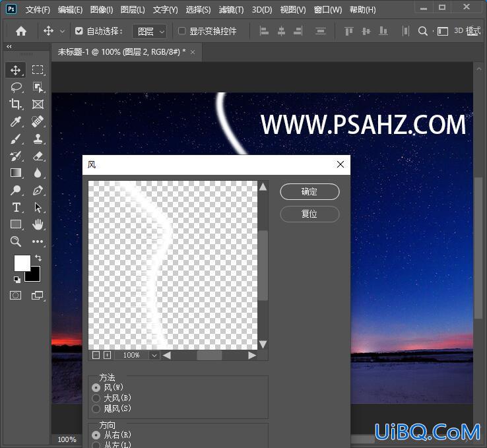Confirm the Wind filter with 确定
The height and width of the screenshot is (448, 487).
coord(309,192)
